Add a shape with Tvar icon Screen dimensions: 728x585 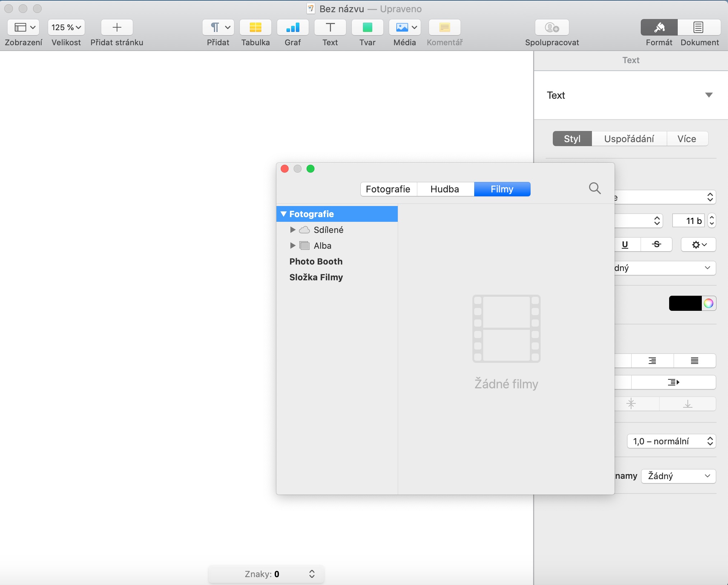367,28
